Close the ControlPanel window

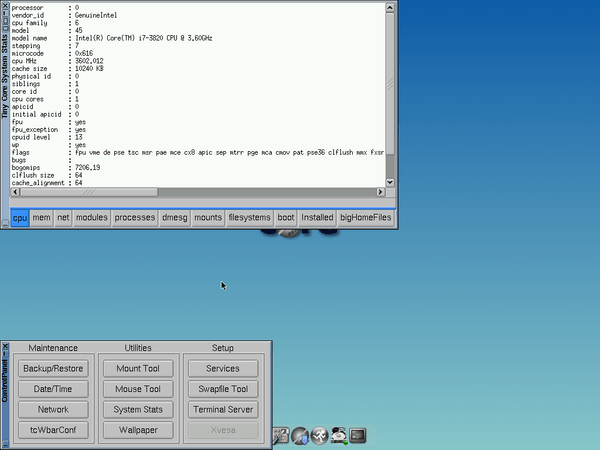(x=5, y=346)
